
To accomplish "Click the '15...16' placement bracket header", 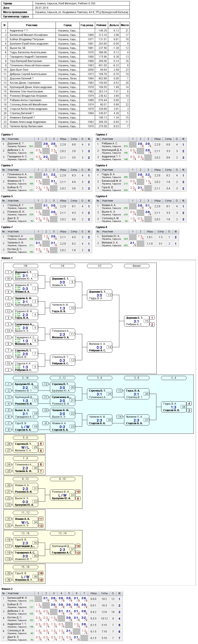I will [x=25, y=567].
